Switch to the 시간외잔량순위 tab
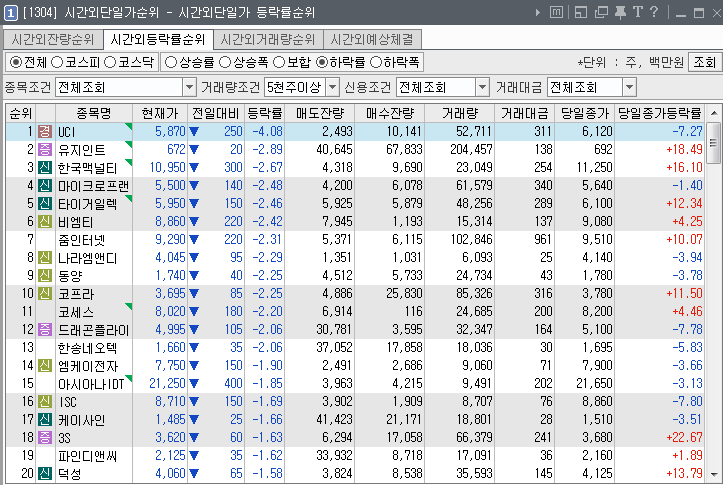723x485 pixels. click(53, 40)
